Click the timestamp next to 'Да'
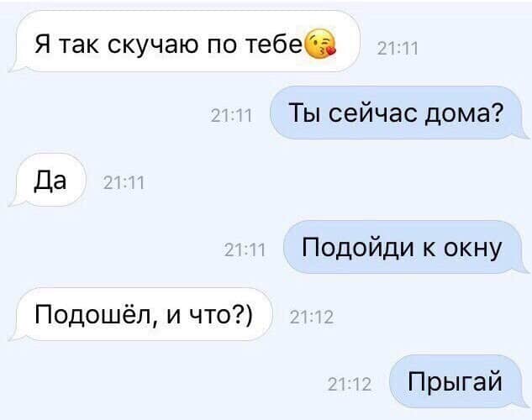 pyautogui.click(x=124, y=183)
